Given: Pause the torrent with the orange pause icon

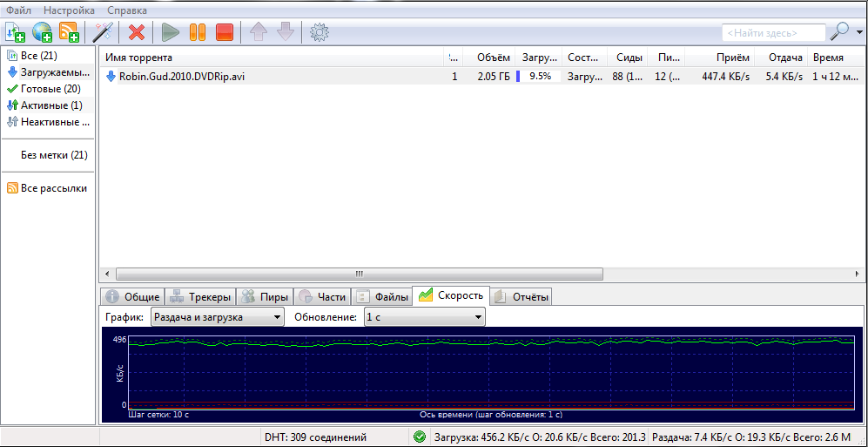Looking at the screenshot, I should (x=198, y=32).
